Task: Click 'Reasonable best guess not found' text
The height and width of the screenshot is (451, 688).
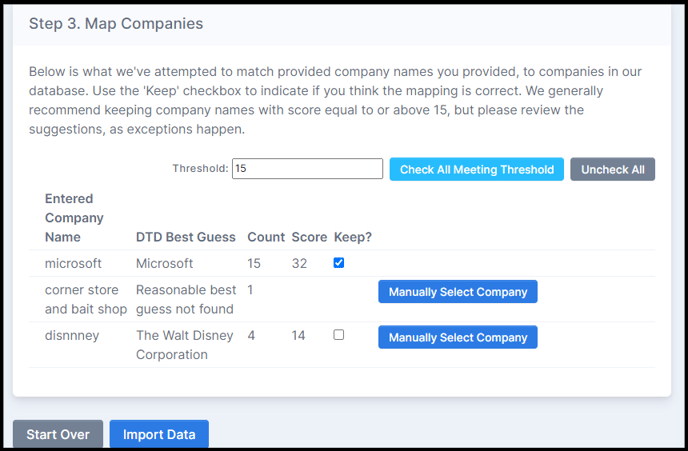Action: click(185, 299)
